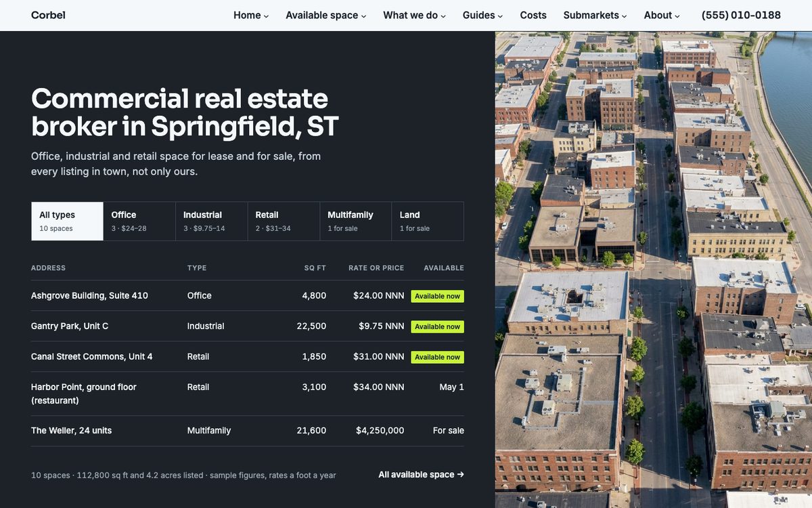The width and height of the screenshot is (812, 508).
Task: Open the Home dropdown menu
Action: click(x=251, y=15)
